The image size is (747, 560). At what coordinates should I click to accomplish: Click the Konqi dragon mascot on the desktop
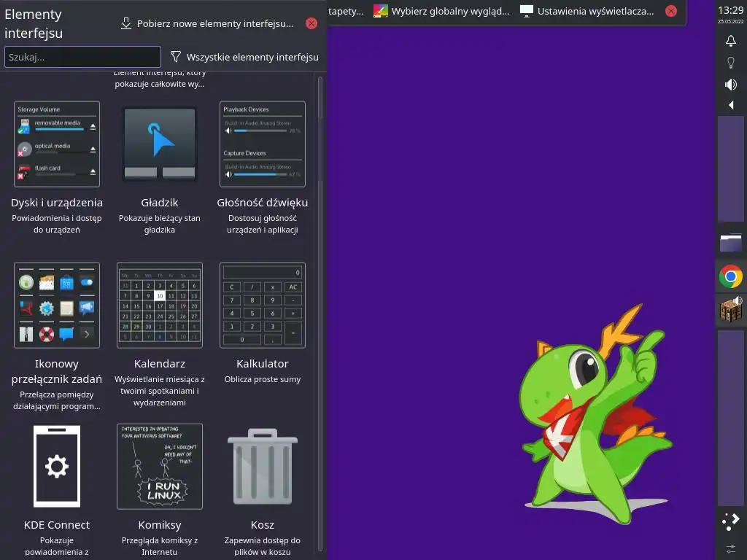[x=595, y=414]
